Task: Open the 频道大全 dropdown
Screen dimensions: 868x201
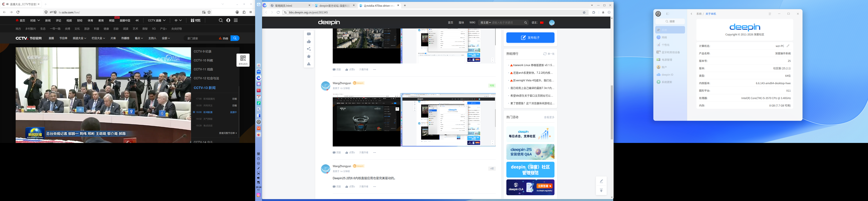Action: point(79,38)
